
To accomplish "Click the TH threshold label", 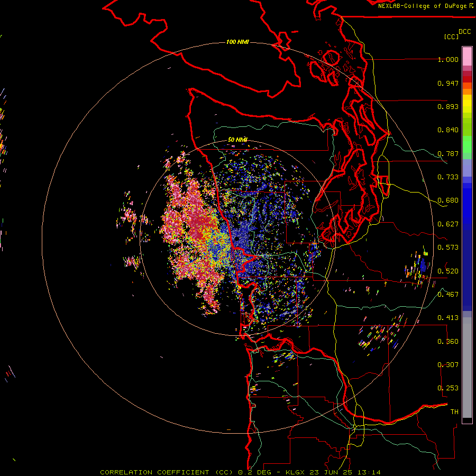I will tap(454, 411).
